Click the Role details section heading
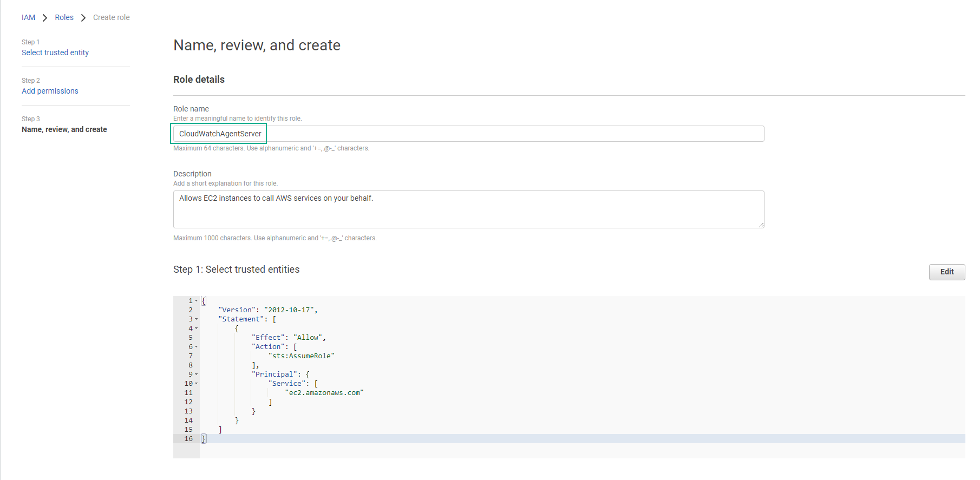 pyautogui.click(x=199, y=80)
